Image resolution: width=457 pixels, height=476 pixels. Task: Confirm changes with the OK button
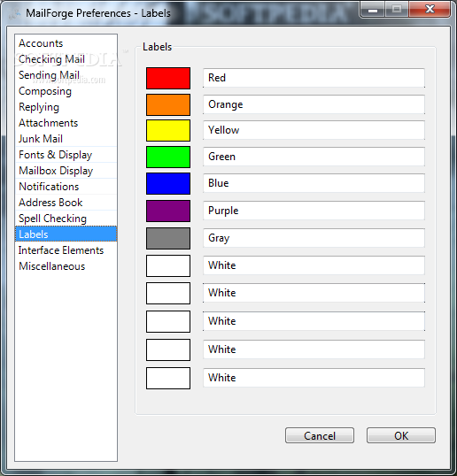point(401,435)
